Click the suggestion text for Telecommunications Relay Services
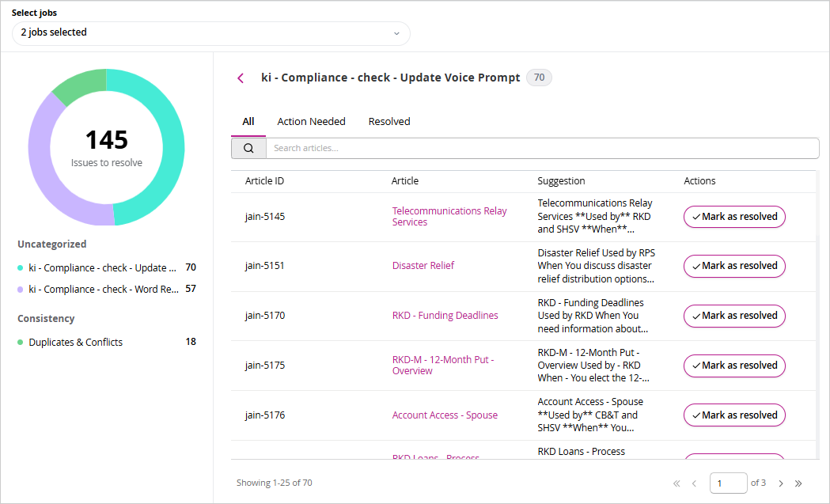830x504 pixels. [595, 217]
